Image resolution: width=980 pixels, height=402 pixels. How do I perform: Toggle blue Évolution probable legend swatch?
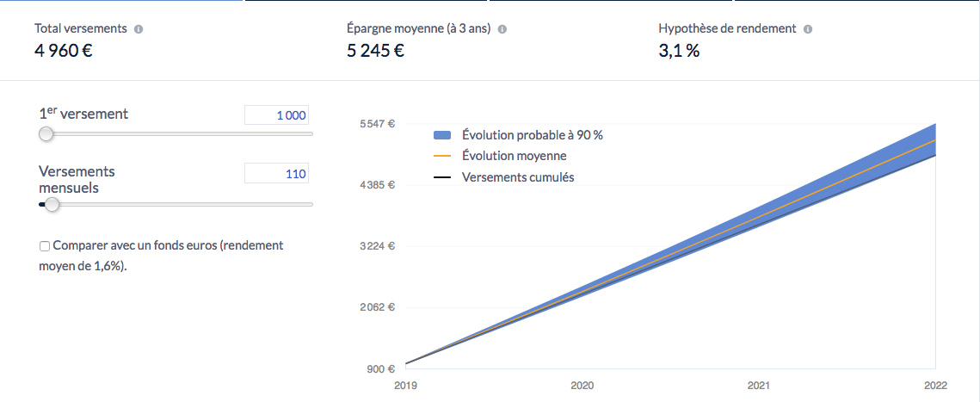[442, 135]
